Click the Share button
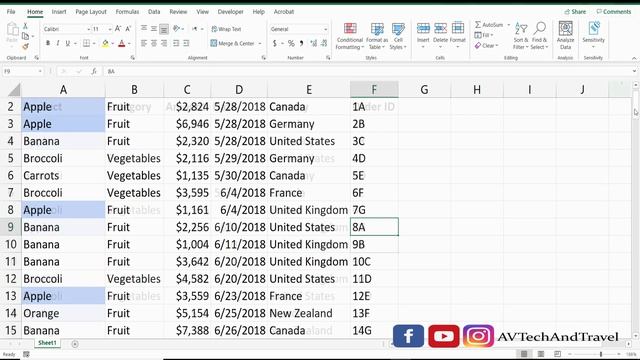 [575, 12]
